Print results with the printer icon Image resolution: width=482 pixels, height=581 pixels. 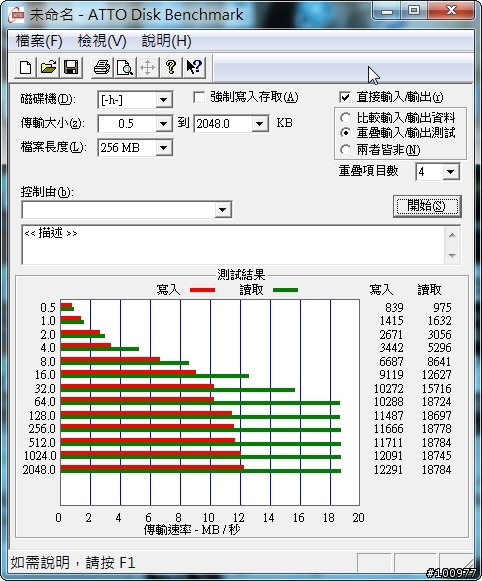(102, 68)
